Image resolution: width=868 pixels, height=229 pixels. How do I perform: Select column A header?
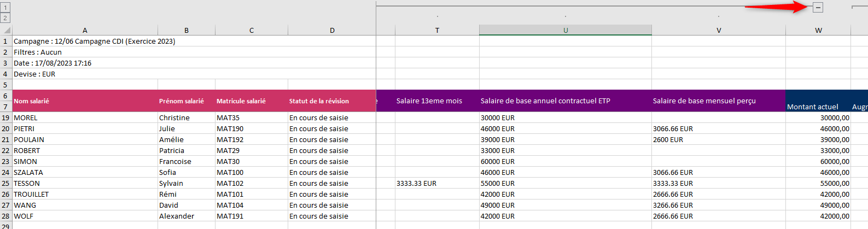(x=85, y=31)
